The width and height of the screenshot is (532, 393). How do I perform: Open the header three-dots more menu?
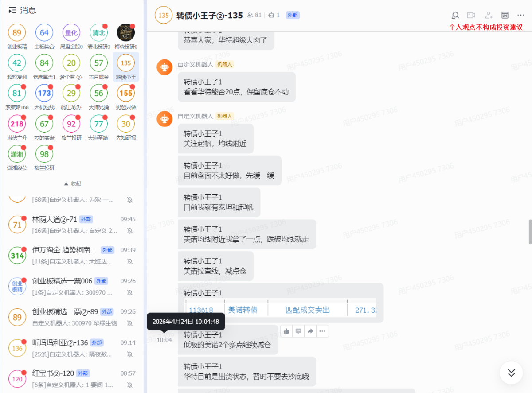[520, 15]
